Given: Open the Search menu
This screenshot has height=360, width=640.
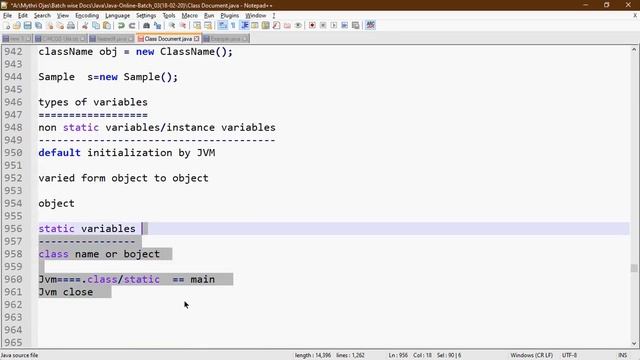Looking at the screenshot, I should pos(42,16).
